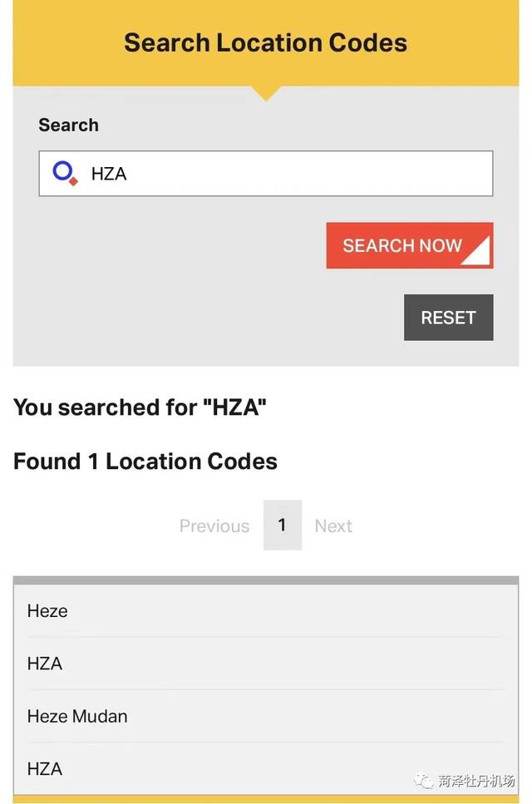This screenshot has height=804, width=532.
Task: Click the HZA code under Heze Mudan
Action: click(45, 768)
